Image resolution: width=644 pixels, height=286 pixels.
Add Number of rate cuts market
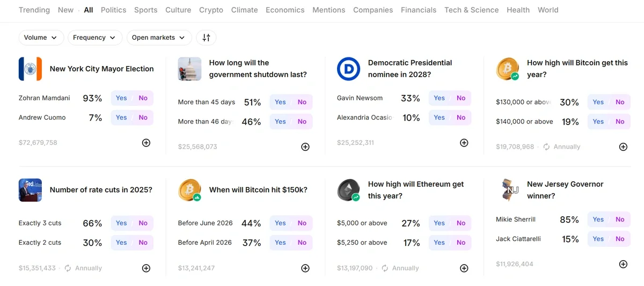(146, 268)
